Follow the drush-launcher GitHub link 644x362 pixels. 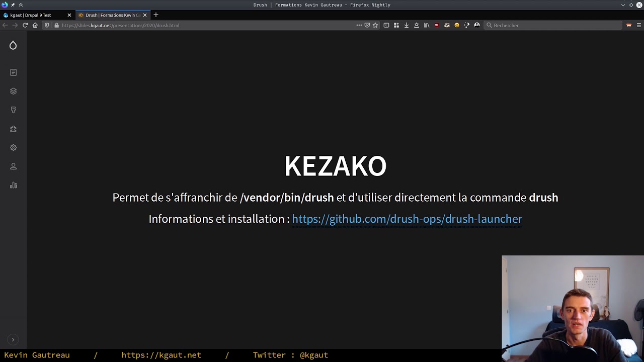coord(407,219)
